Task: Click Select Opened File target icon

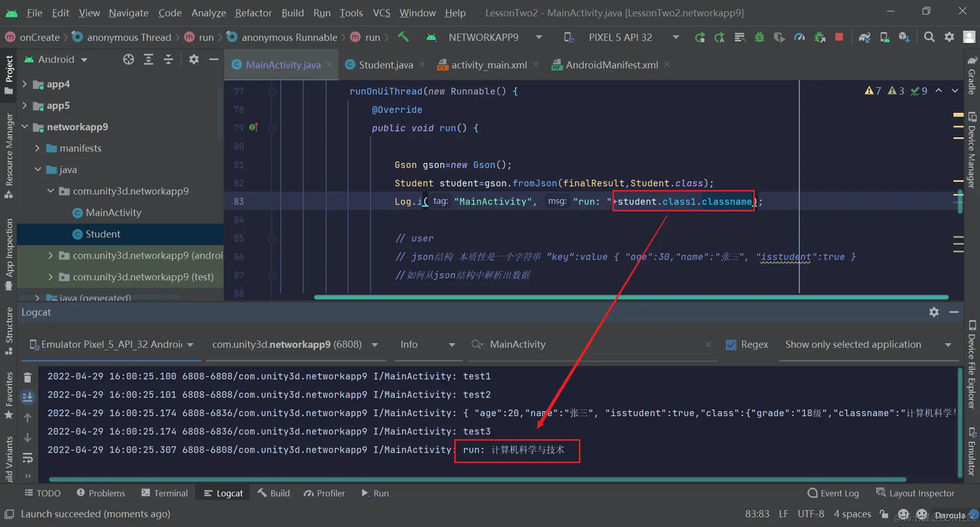Action: coord(129,60)
